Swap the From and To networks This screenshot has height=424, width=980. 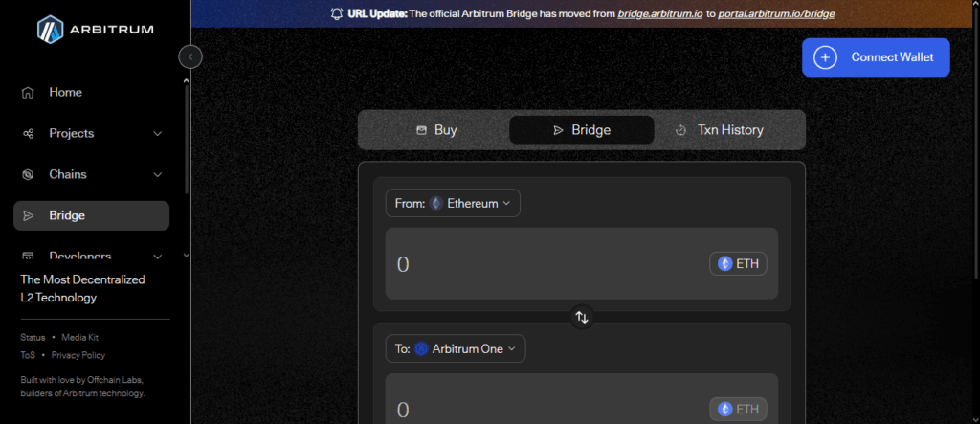coord(582,317)
